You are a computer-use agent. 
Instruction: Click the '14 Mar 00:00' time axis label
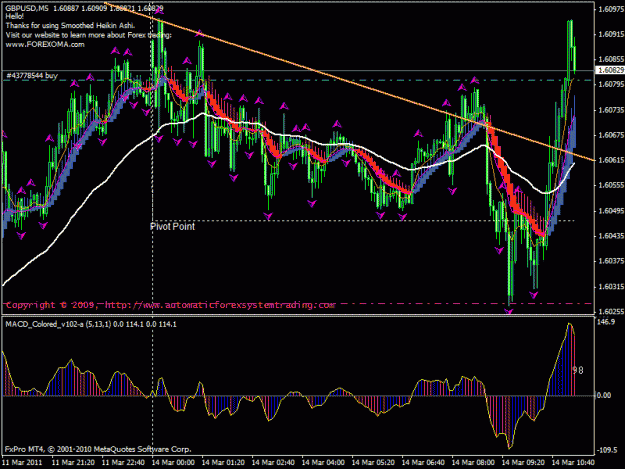pos(173,463)
